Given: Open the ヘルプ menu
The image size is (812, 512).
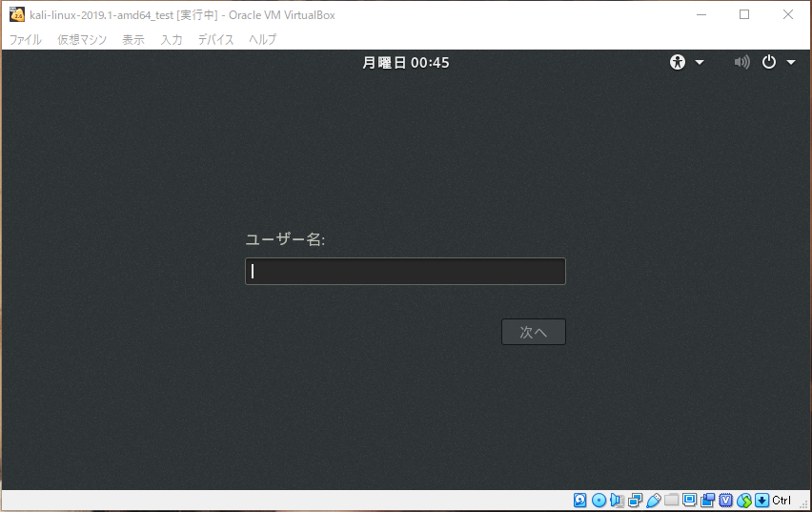Looking at the screenshot, I should point(262,39).
